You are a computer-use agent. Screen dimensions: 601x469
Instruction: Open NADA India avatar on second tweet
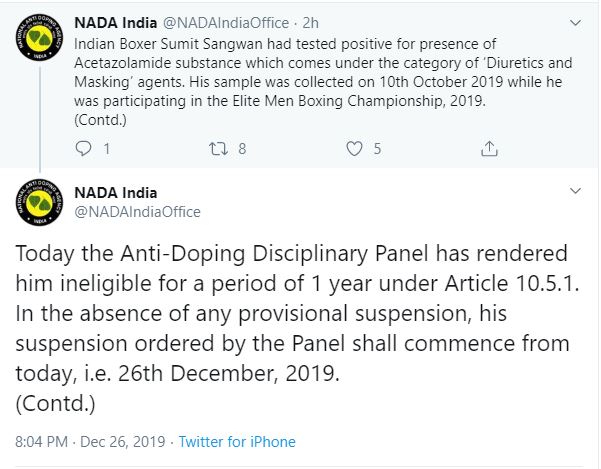39,202
